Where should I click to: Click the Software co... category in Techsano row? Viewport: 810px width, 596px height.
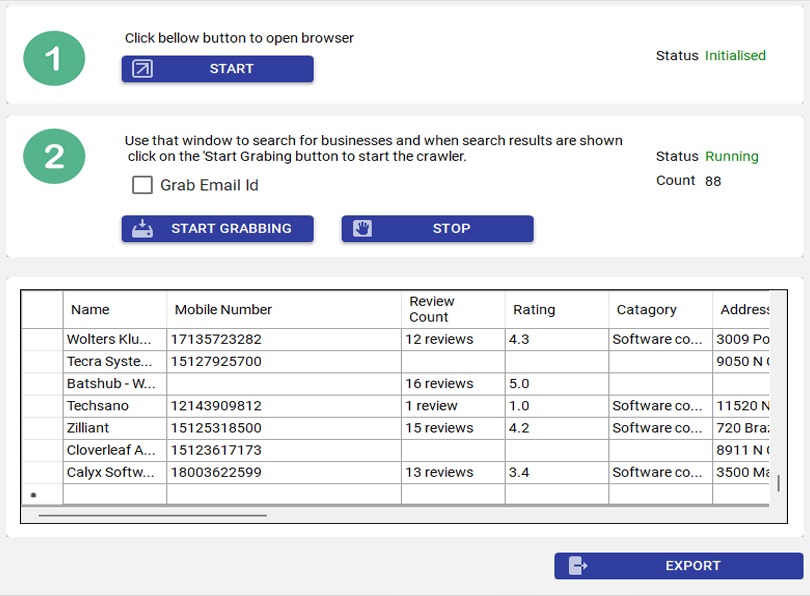click(x=661, y=406)
